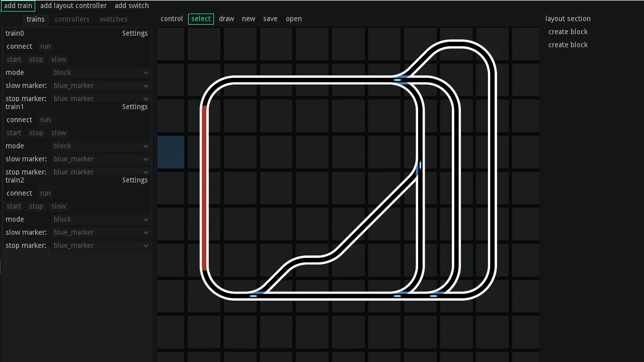This screenshot has width=644, height=362.
Task: Expand train1 slow marker dropdown
Action: (101, 159)
